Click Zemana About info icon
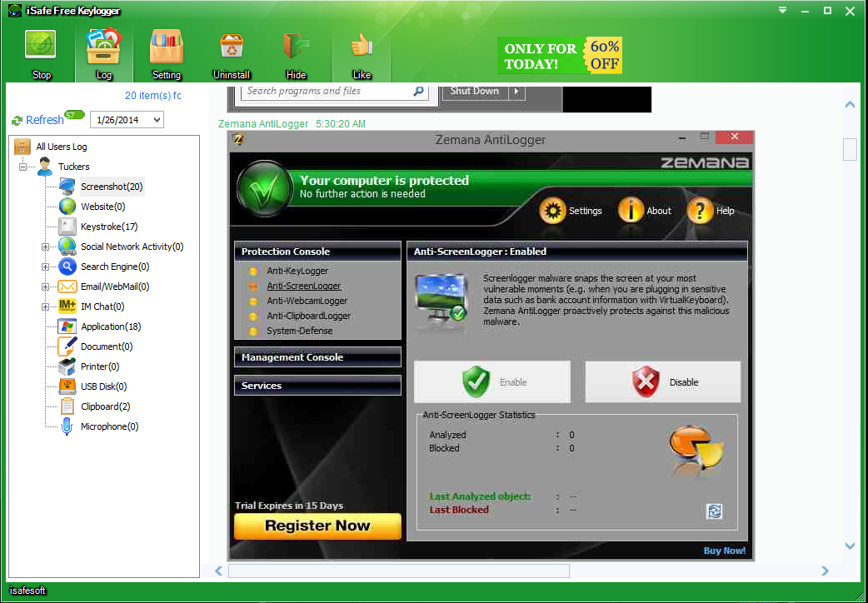This screenshot has width=868, height=603. tap(631, 211)
